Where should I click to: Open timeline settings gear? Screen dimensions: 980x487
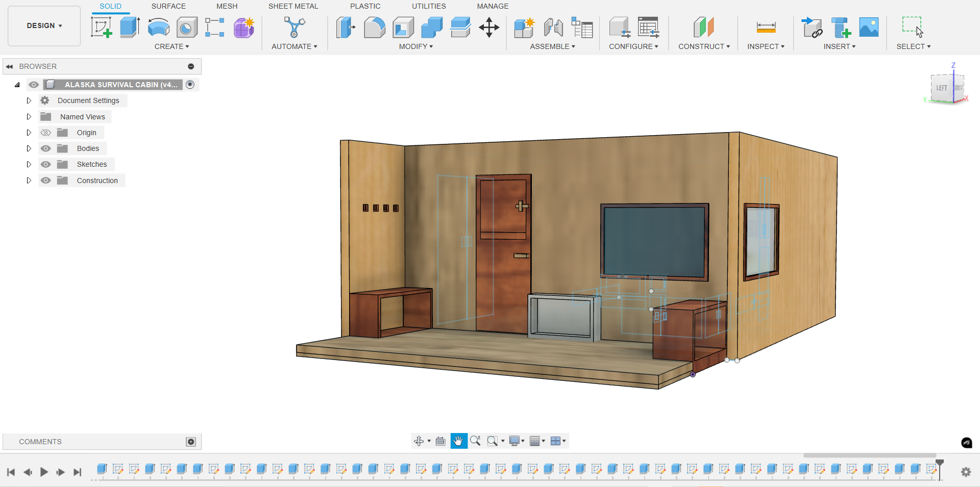point(966,472)
